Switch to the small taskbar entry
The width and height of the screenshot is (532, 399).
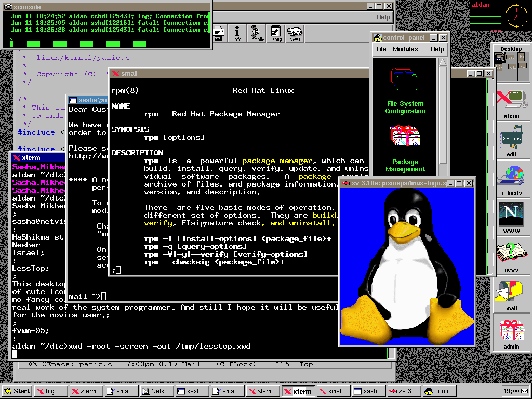click(x=334, y=391)
